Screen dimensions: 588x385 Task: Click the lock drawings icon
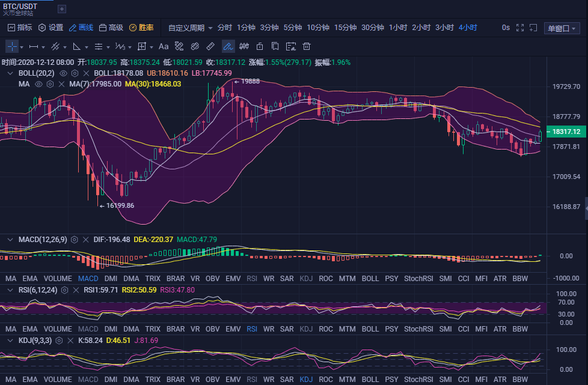(260, 46)
